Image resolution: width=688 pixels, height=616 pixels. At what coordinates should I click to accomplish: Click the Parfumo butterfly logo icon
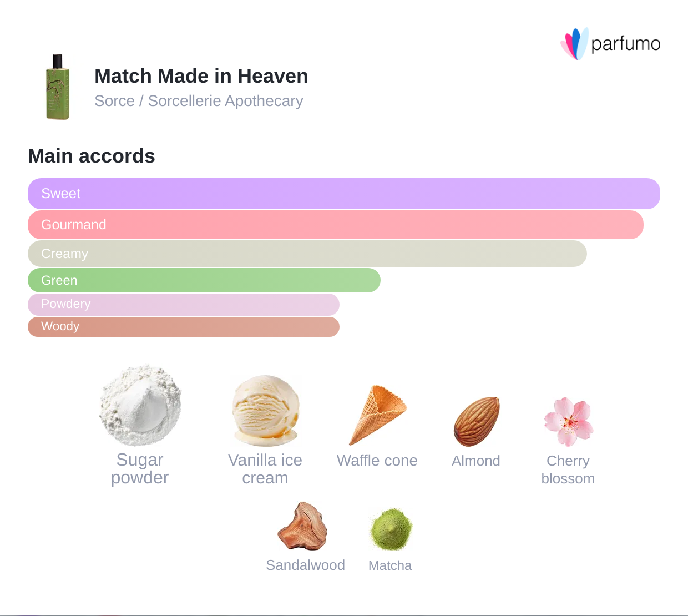click(x=574, y=44)
